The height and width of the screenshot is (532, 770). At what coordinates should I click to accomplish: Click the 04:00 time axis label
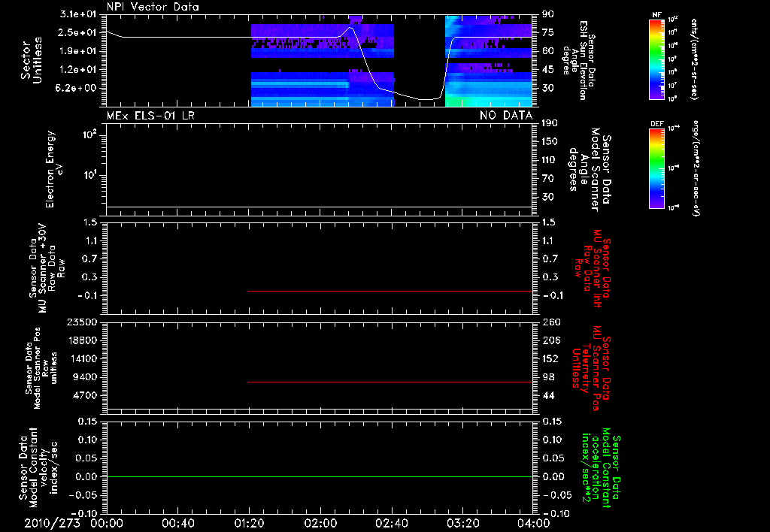click(533, 523)
